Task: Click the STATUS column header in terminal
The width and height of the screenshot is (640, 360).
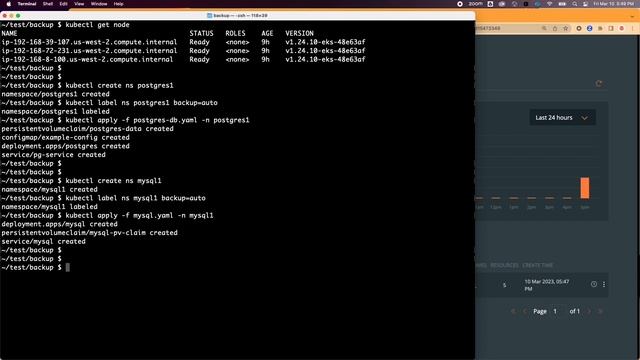Action: pos(201,33)
